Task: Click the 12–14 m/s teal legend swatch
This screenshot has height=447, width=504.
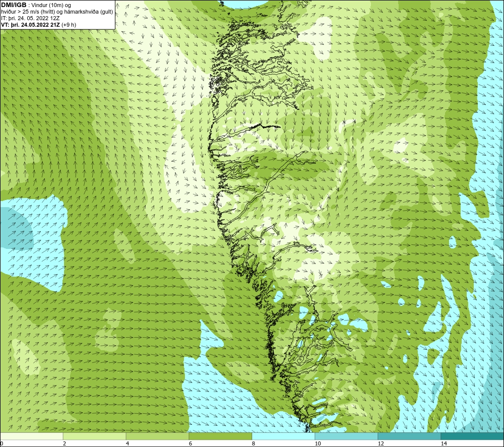Action: [409, 436]
